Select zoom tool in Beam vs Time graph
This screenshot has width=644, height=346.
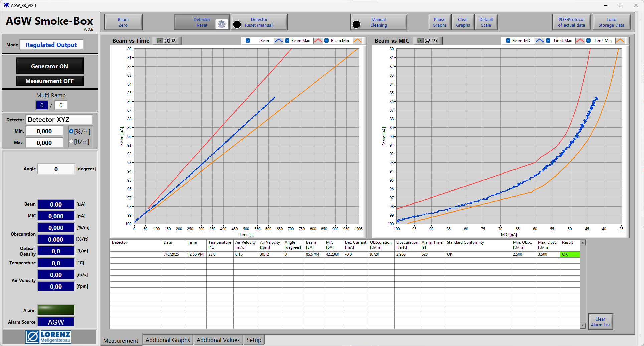tap(167, 41)
